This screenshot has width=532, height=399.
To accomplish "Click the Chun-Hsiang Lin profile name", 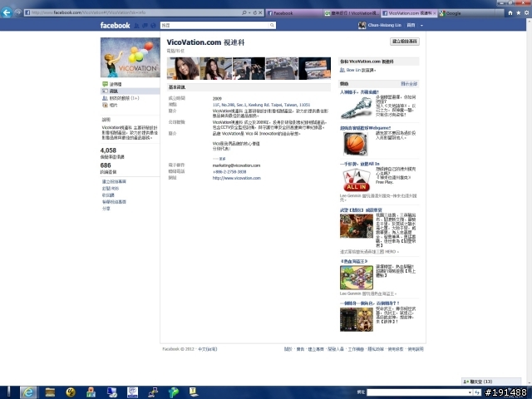I will 384,25.
